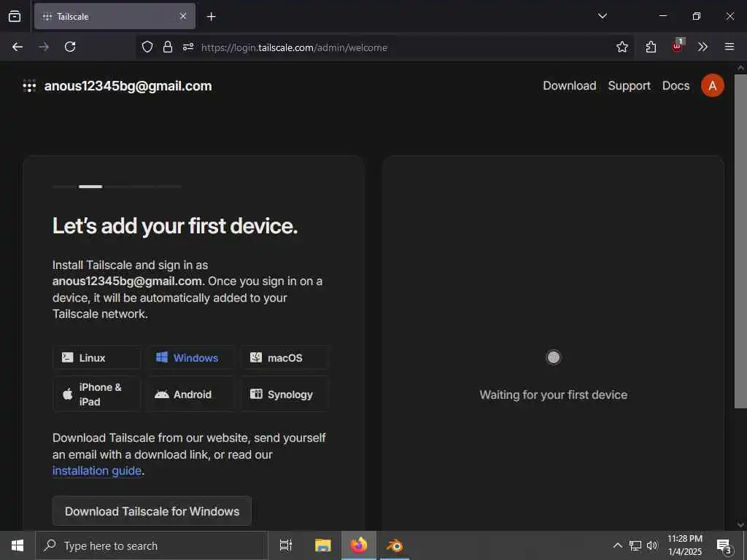Click the Tailscale dots logo
Screen dimensions: 747x560
tap(29, 86)
